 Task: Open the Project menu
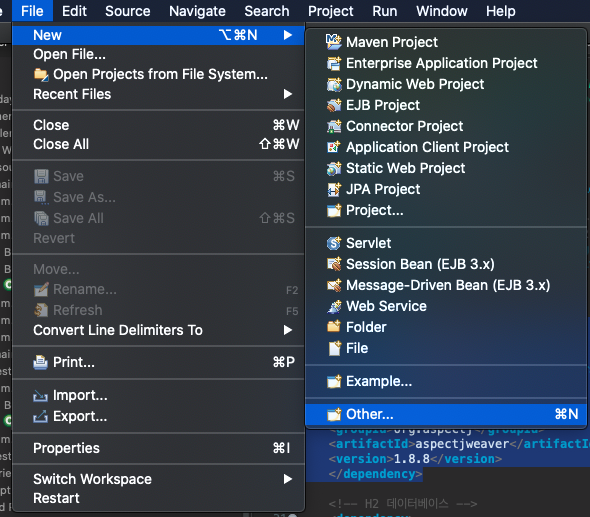click(x=330, y=11)
